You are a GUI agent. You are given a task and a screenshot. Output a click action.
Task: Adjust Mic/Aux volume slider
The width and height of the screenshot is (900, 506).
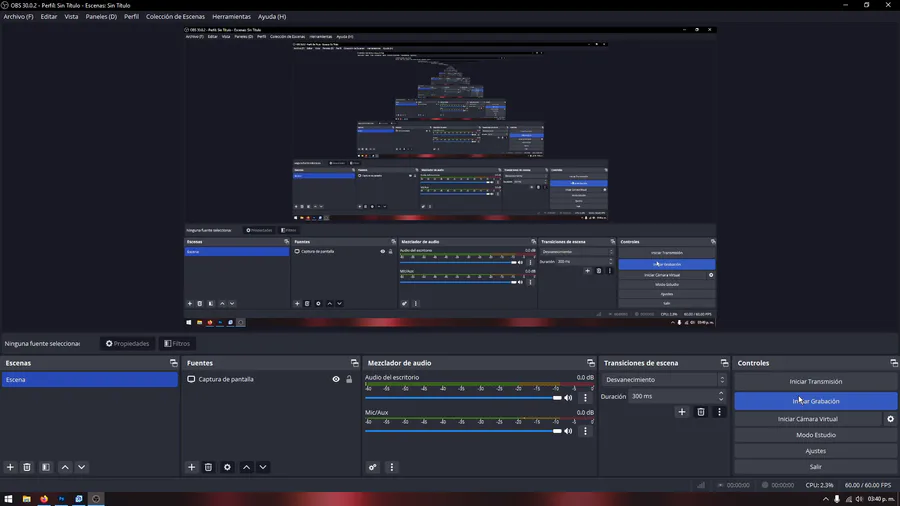click(x=463, y=431)
